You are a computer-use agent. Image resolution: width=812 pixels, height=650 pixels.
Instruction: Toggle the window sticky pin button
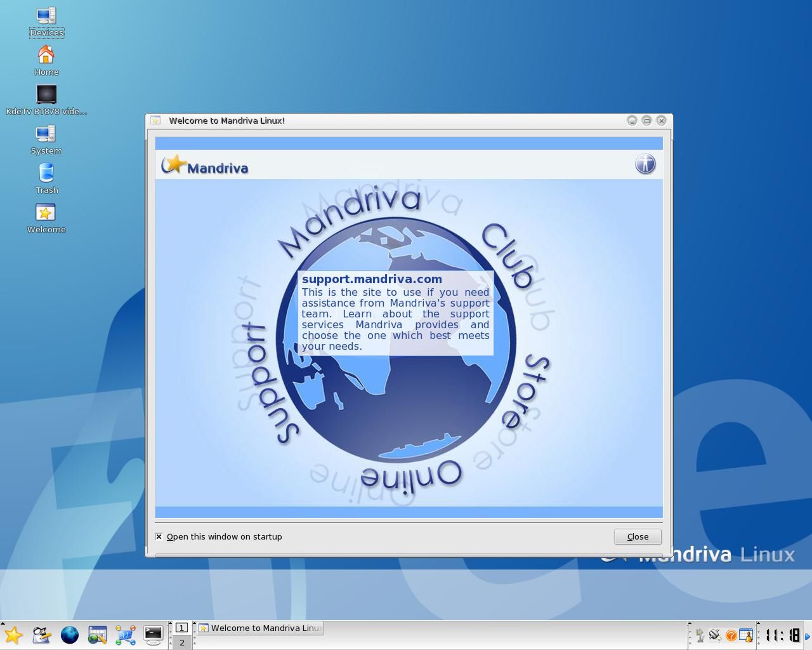pos(155,121)
